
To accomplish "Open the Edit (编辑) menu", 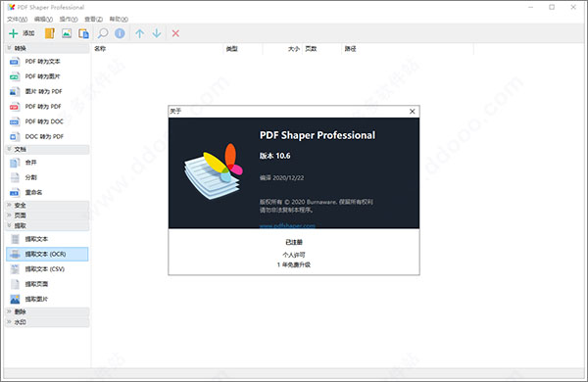I will point(43,19).
